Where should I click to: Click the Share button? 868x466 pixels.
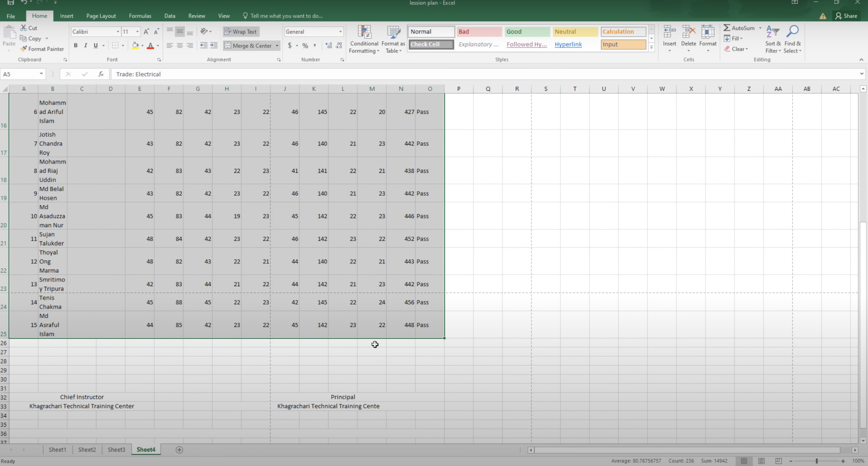point(846,16)
